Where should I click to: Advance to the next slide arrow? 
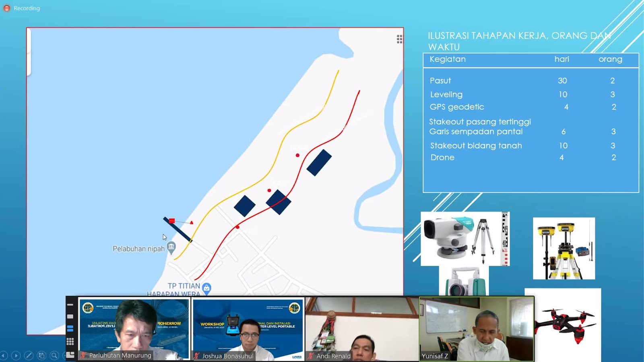tap(16, 356)
